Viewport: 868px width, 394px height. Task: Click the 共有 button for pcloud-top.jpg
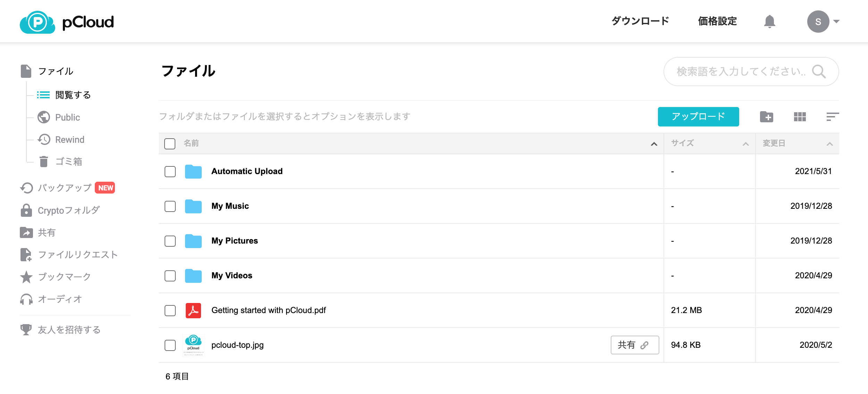634,345
